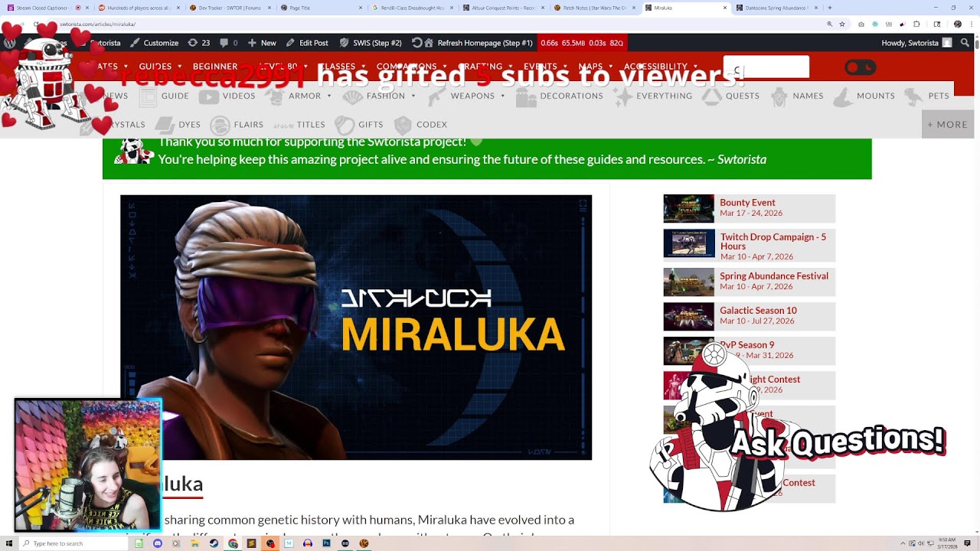This screenshot has height=551, width=980.
Task: Open Photoshop from the taskbar
Action: coord(326,543)
